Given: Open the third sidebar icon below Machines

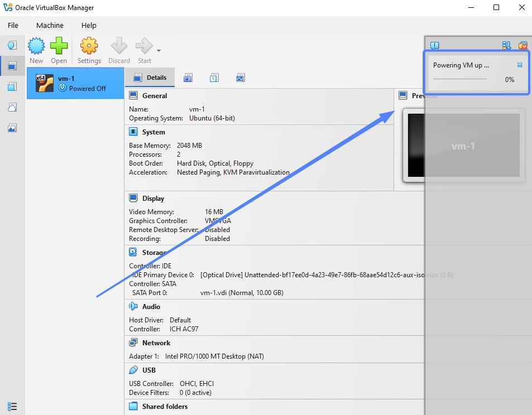Looking at the screenshot, I should 12,86.
